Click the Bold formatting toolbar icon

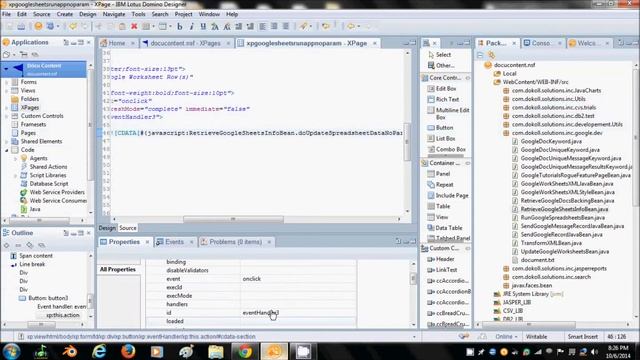[x=180, y=27]
